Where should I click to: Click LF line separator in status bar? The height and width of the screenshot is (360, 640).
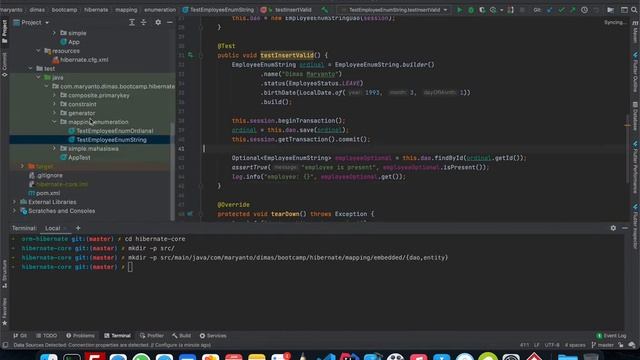pos(536,345)
